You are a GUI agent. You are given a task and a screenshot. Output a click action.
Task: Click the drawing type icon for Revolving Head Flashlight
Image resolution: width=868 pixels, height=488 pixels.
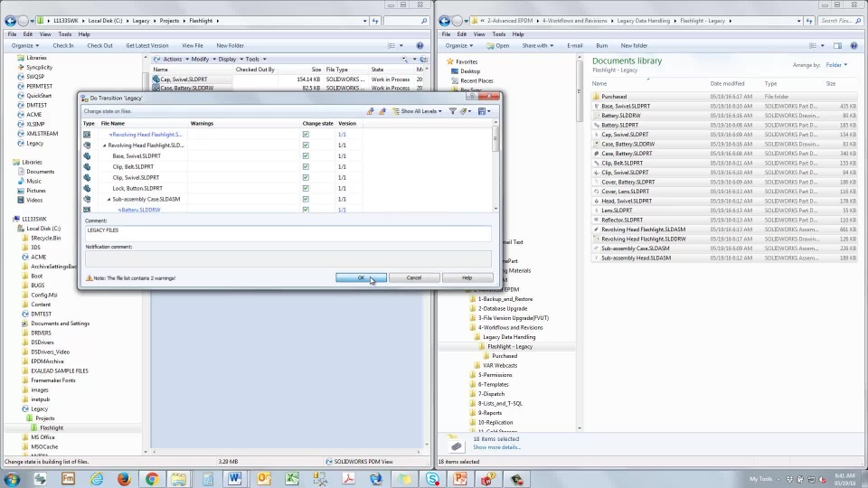coord(87,135)
